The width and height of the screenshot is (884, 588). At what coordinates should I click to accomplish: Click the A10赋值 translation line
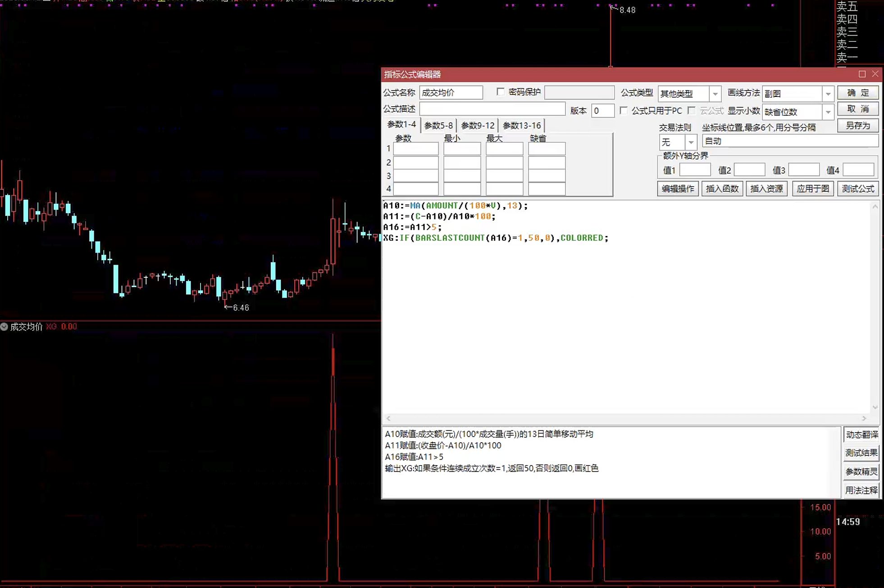tap(489, 434)
